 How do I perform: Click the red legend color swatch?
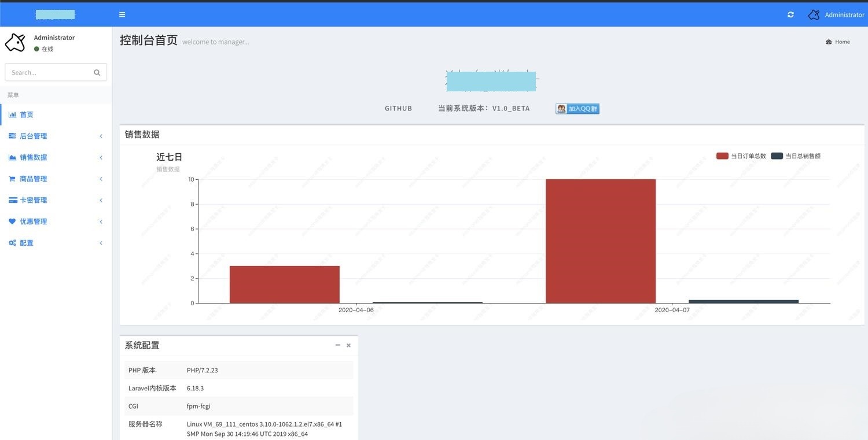point(722,156)
